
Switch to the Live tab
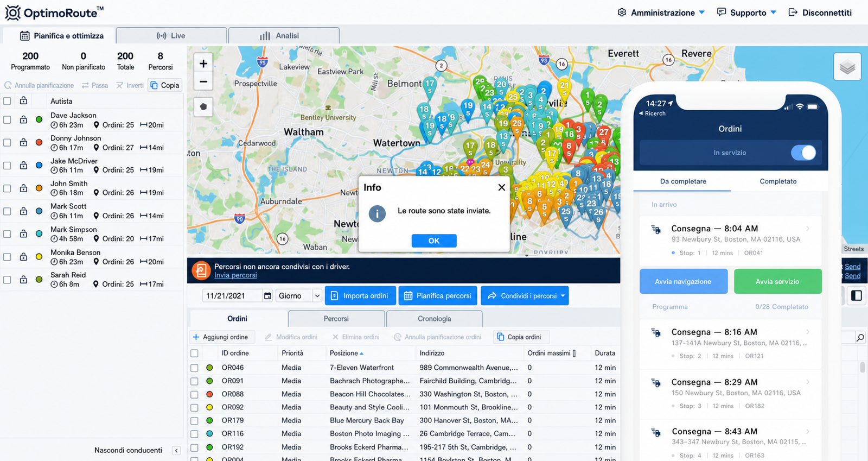pyautogui.click(x=171, y=36)
